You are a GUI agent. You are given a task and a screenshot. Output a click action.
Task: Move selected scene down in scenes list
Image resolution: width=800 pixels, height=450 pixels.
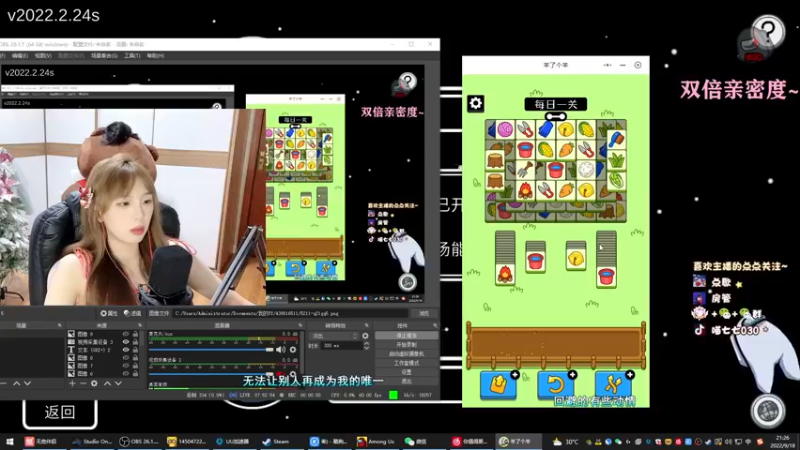[28, 383]
